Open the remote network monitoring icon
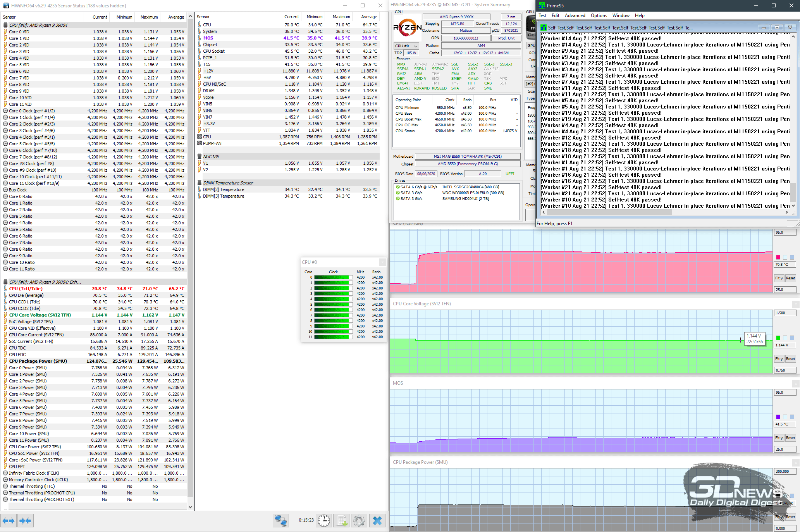 click(280, 520)
